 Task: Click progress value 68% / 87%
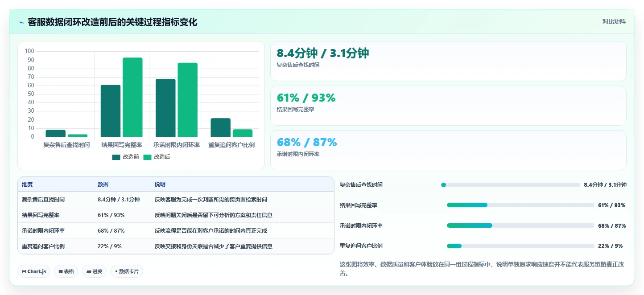click(612, 226)
